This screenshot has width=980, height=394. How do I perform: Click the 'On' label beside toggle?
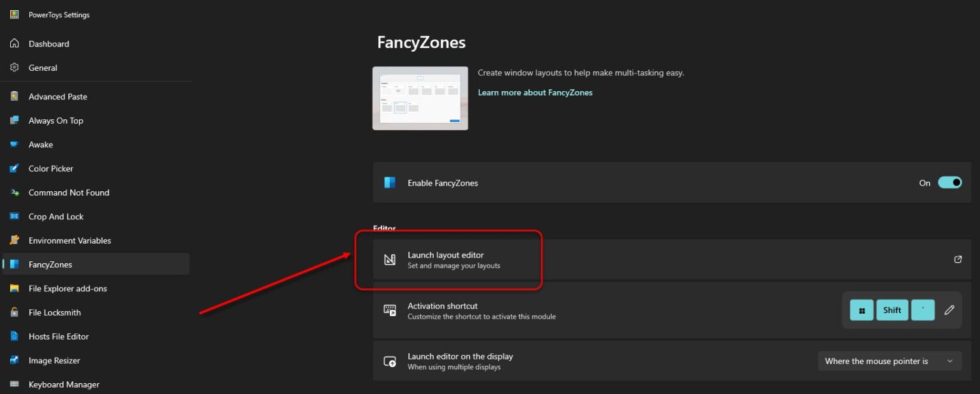(924, 183)
